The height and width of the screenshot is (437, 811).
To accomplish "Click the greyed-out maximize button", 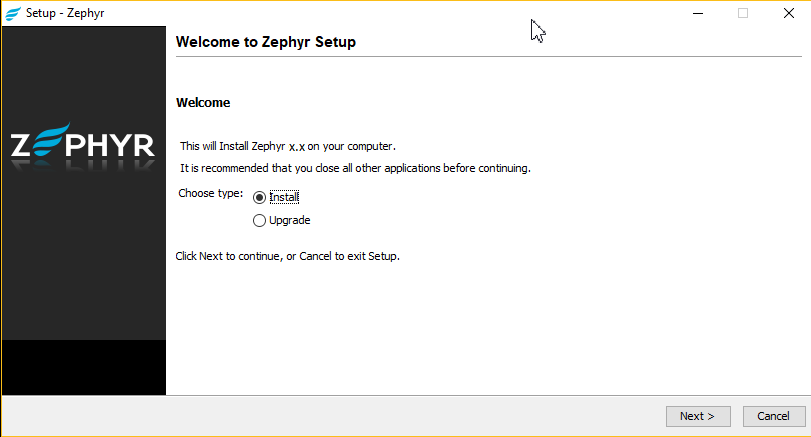I will tap(743, 13).
